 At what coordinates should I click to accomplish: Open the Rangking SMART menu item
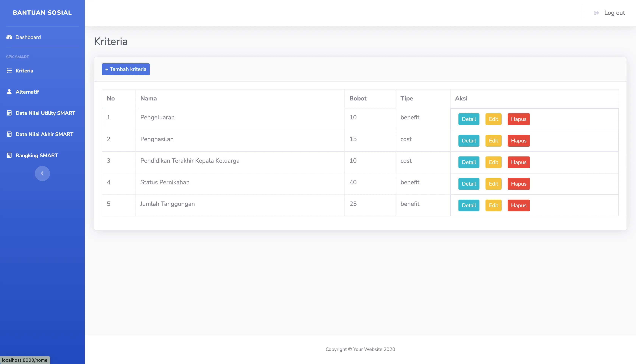(37, 156)
